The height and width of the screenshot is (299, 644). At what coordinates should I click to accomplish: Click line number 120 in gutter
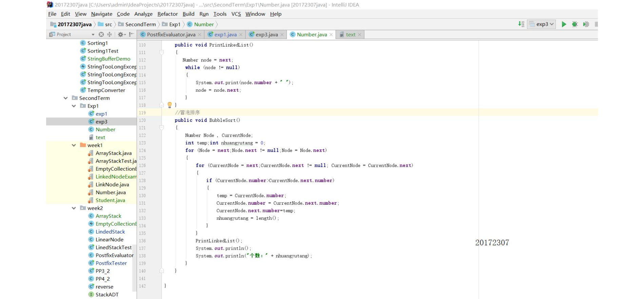[x=142, y=120]
